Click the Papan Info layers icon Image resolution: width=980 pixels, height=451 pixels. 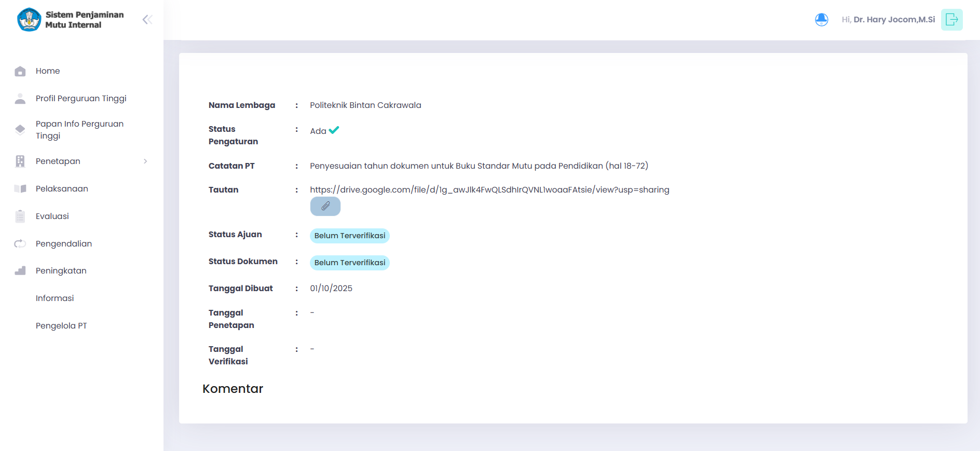click(20, 130)
